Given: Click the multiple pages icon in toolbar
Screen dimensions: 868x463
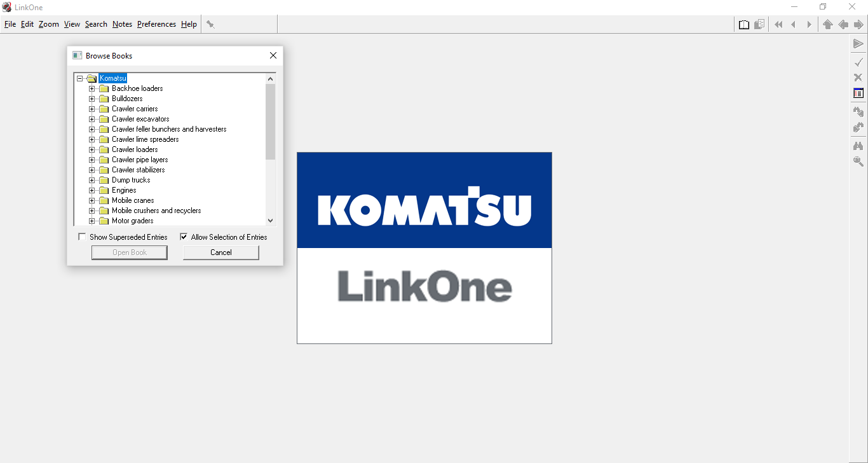Looking at the screenshot, I should point(759,24).
